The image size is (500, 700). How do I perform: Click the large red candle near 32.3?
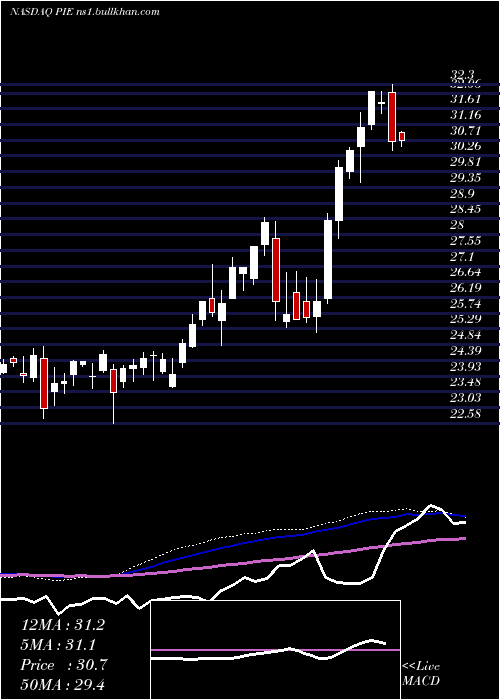[x=392, y=117]
